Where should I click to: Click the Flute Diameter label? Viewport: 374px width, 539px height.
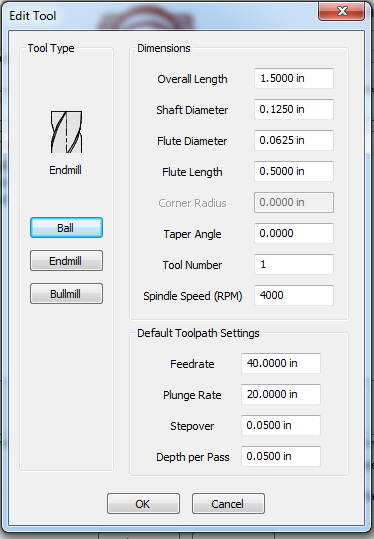(x=192, y=141)
